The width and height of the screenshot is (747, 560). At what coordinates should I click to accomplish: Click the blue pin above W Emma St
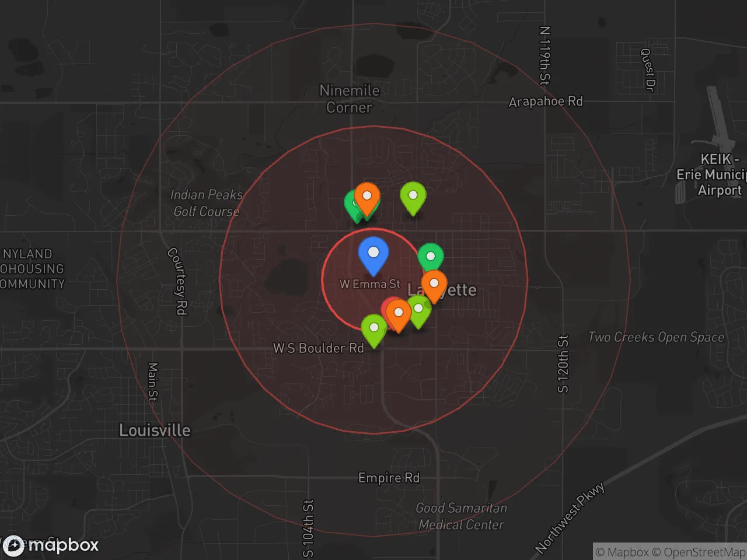tap(373, 254)
